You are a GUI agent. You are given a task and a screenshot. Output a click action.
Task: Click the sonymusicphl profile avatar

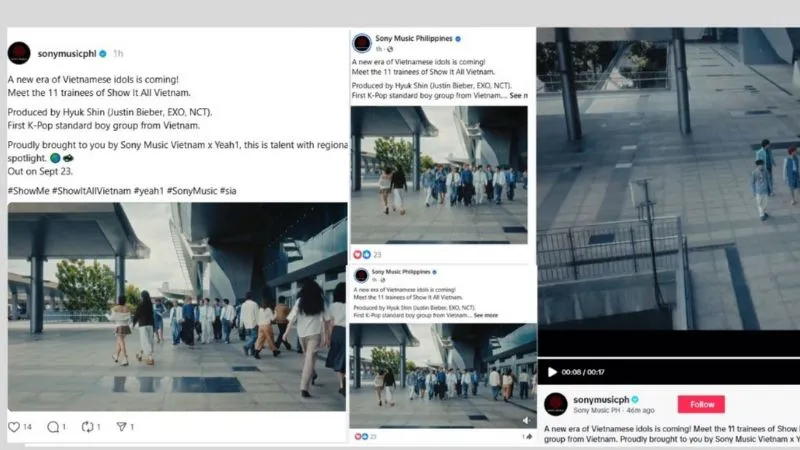tap(19, 53)
